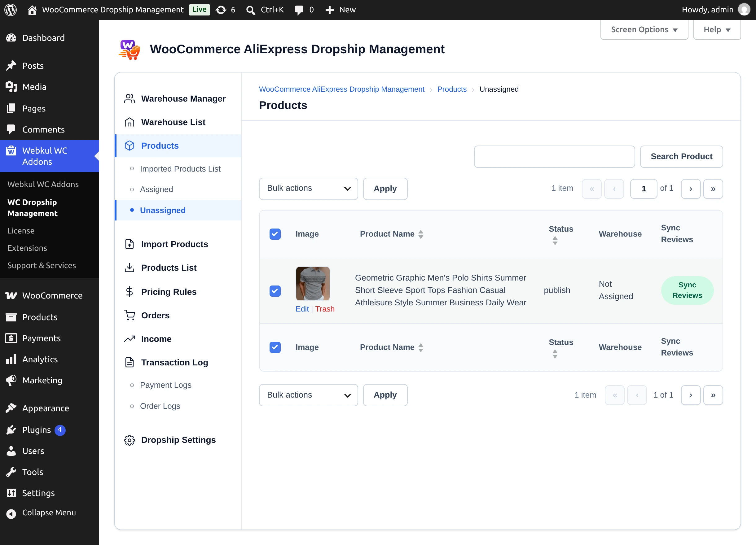This screenshot has height=545, width=756.
Task: Click the updates refresh icon in admin bar
Action: click(221, 10)
